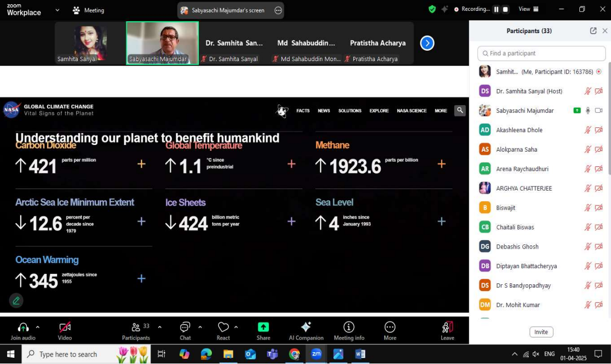Open FACTS menu on NASA page

(303, 111)
